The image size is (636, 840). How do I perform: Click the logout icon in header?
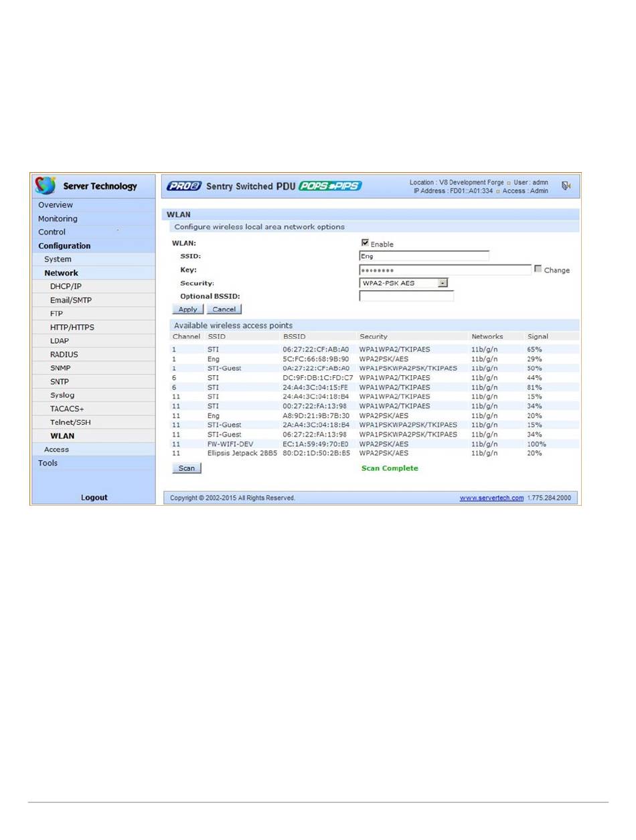tap(566, 186)
